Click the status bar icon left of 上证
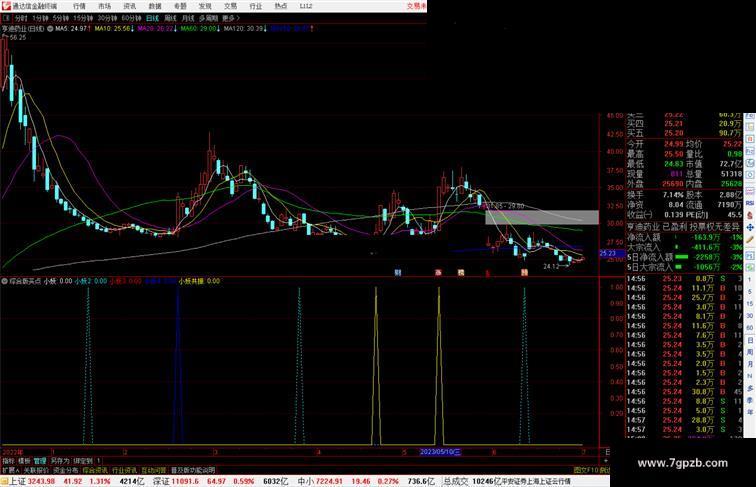The image size is (756, 487). tap(4, 481)
